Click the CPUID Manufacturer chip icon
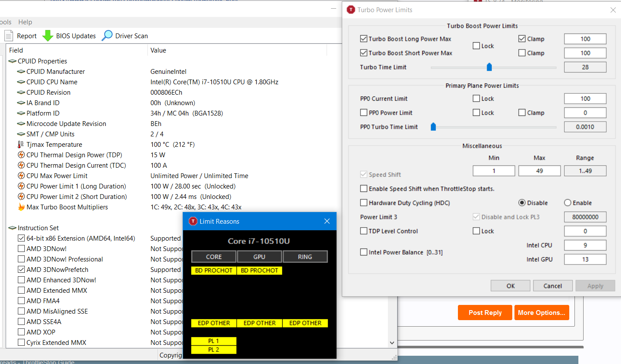 click(x=21, y=72)
